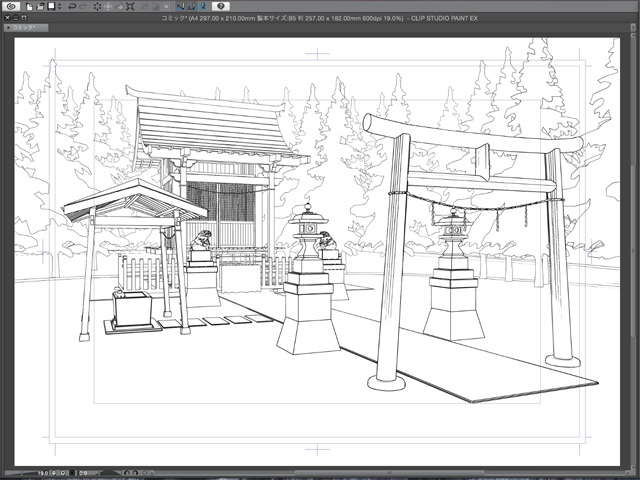
Task: Undo the last action
Action: tap(72, 6)
